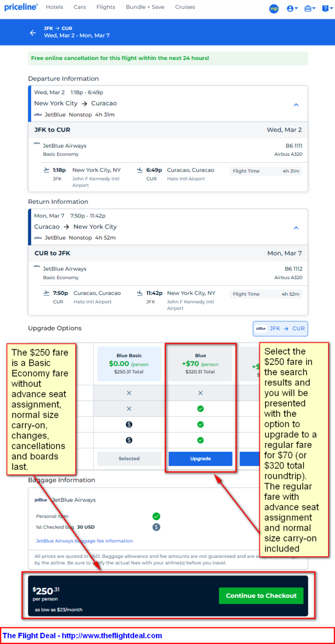Click the Flight Time 4h 31m badge

[x=266, y=171]
